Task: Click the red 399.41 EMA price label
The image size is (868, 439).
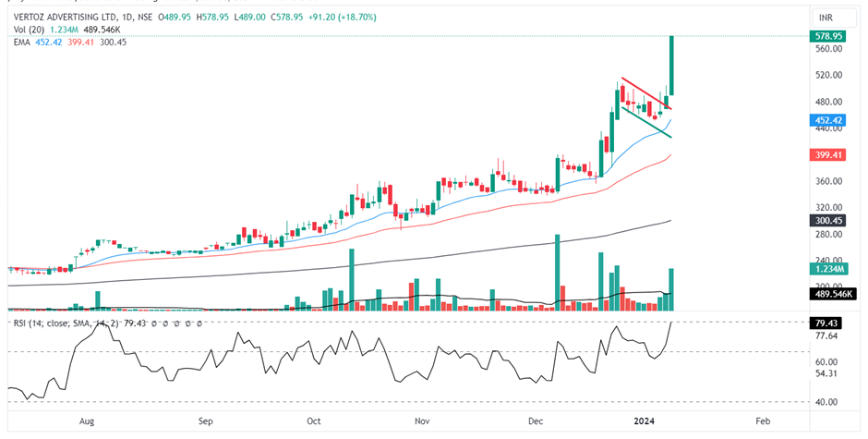Action: [x=826, y=154]
